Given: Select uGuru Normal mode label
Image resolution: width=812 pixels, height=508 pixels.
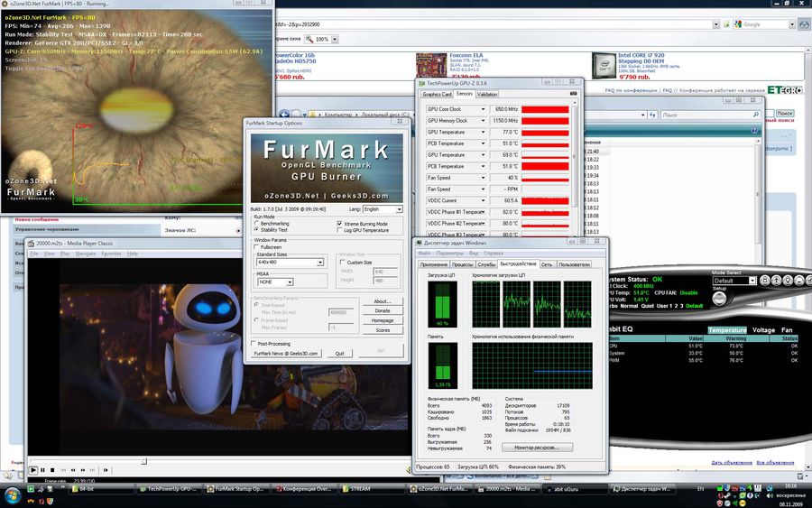Looking at the screenshot, I should point(629,306).
